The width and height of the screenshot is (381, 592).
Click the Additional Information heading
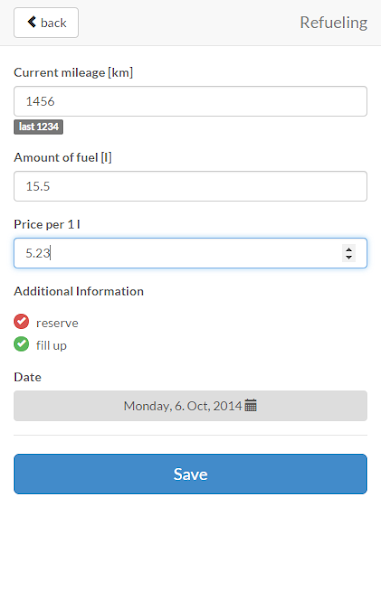[79, 291]
